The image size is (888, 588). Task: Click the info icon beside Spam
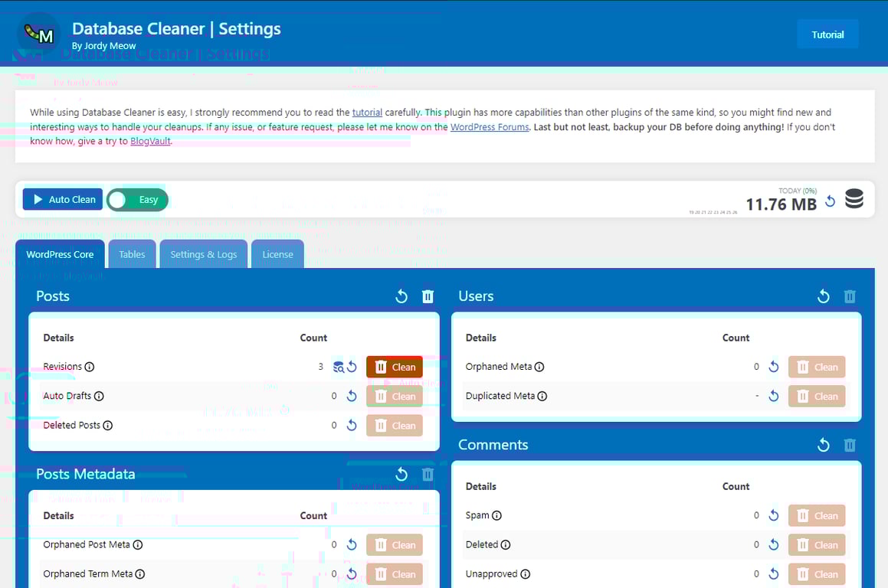point(498,515)
